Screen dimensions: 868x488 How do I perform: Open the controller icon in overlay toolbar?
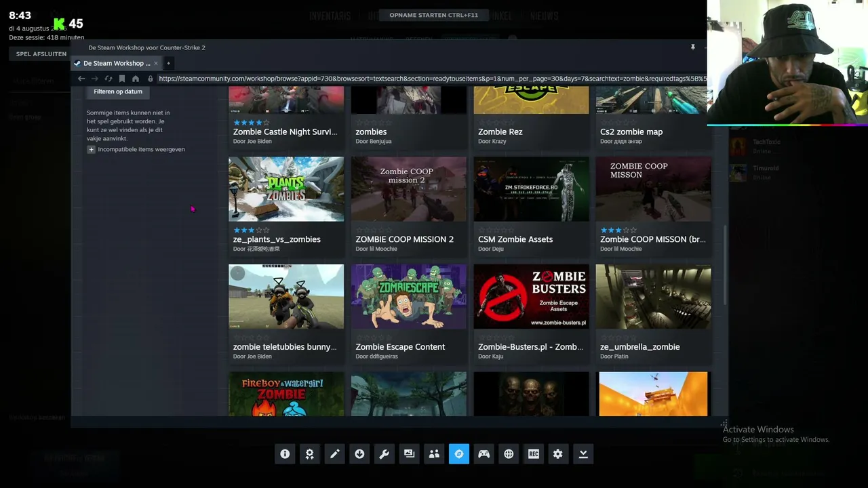pos(484,454)
